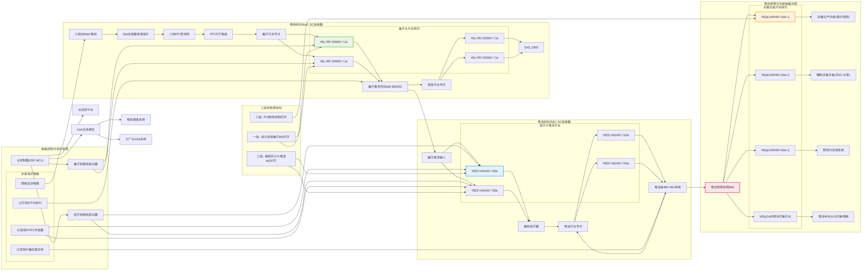Click the pink 电池管理系统BMS node

pos(722,187)
